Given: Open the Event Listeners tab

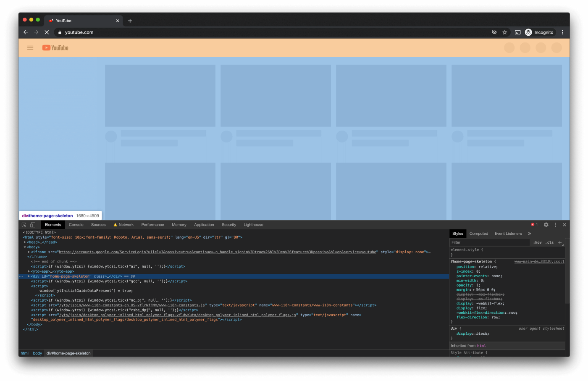Looking at the screenshot, I should [508, 234].
